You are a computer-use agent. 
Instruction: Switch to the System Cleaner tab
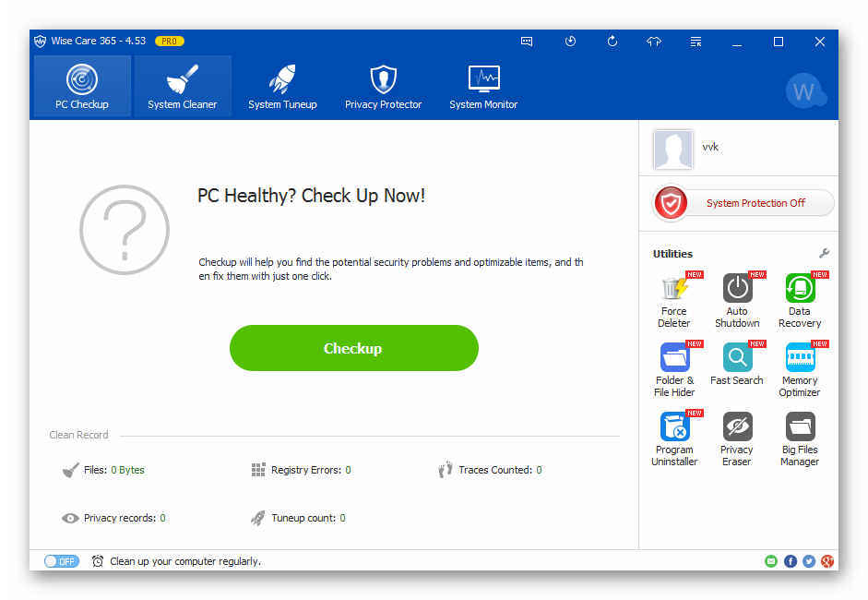coord(182,86)
